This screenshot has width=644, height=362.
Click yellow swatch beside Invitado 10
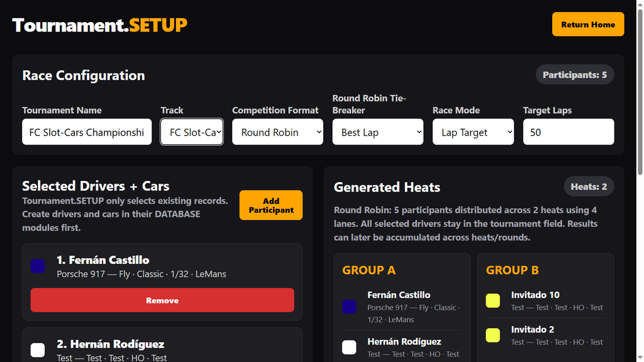pos(493,301)
